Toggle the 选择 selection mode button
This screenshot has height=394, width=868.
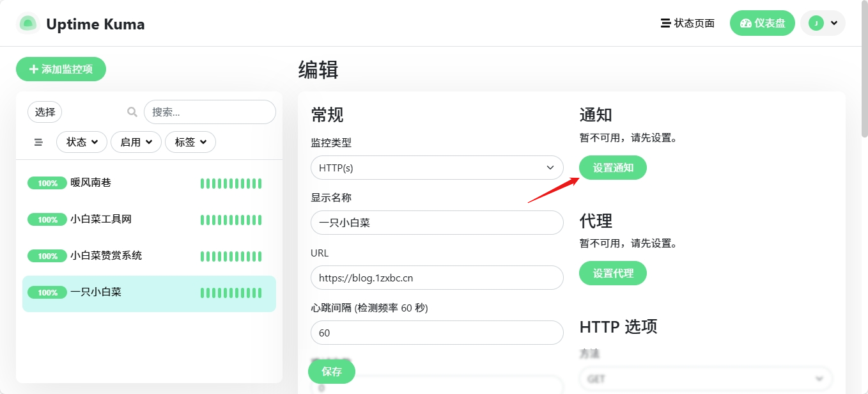[x=45, y=112]
